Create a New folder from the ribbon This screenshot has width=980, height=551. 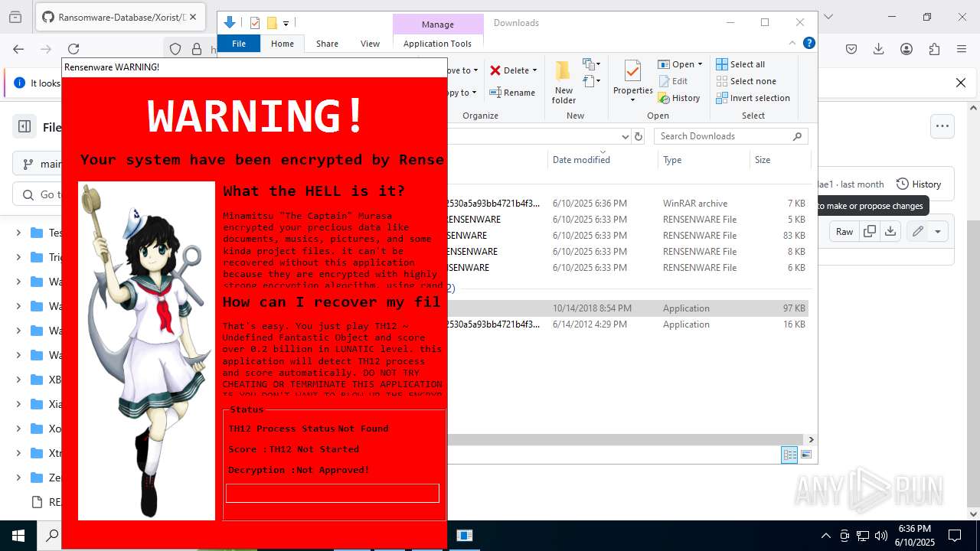pyautogui.click(x=563, y=82)
